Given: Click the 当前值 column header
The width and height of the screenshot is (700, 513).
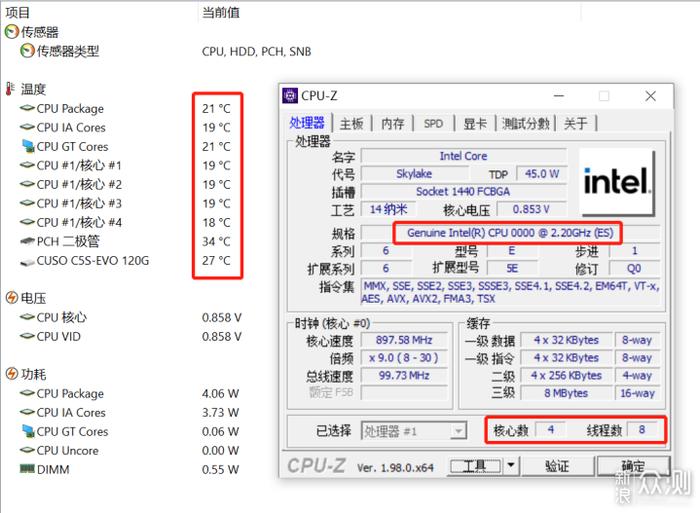Looking at the screenshot, I should tap(221, 13).
